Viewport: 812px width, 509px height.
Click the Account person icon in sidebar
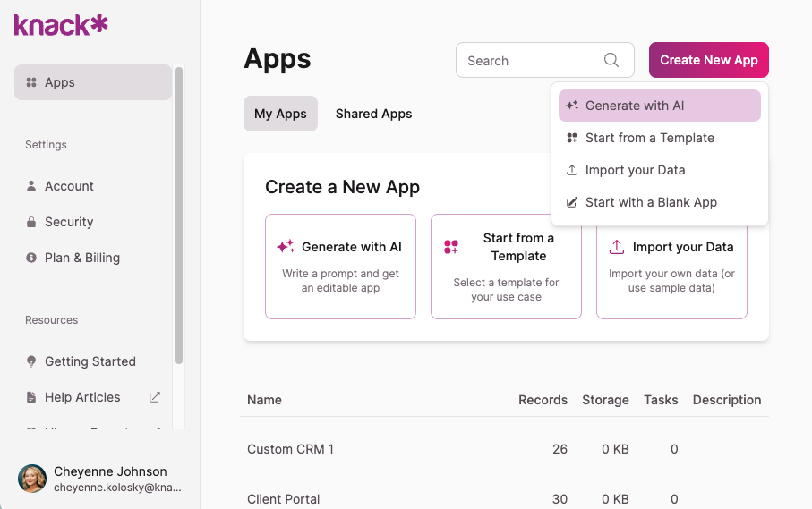click(x=31, y=186)
